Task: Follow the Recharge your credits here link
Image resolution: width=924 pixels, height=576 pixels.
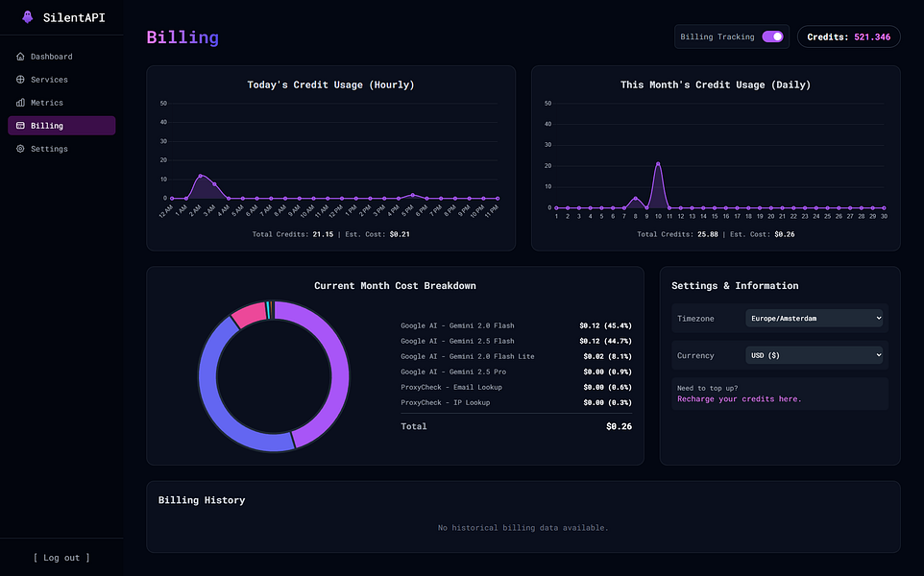Action: point(739,398)
